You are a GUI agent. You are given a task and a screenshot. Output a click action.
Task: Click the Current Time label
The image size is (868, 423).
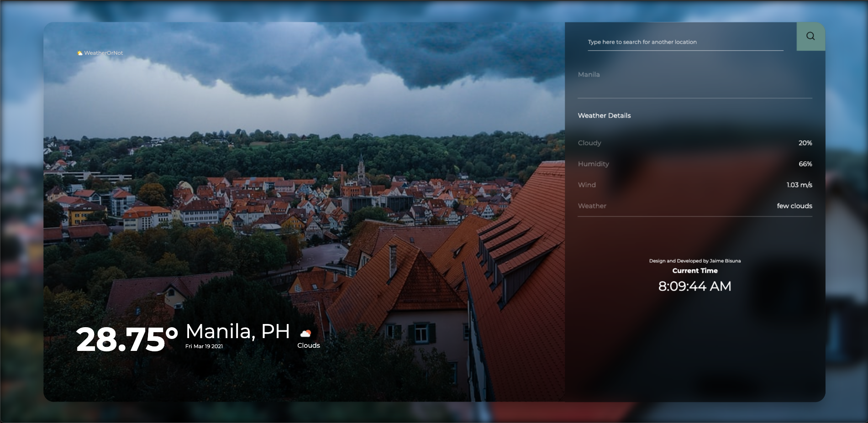695,271
